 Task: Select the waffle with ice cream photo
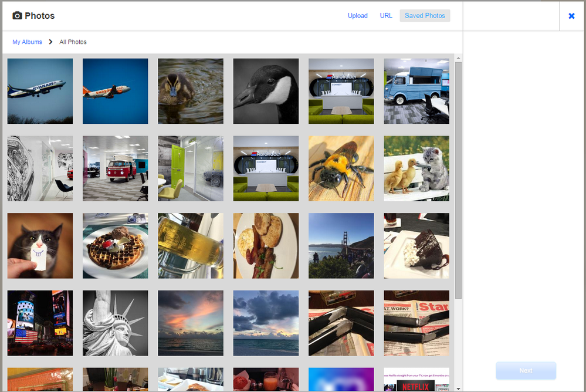click(x=115, y=246)
